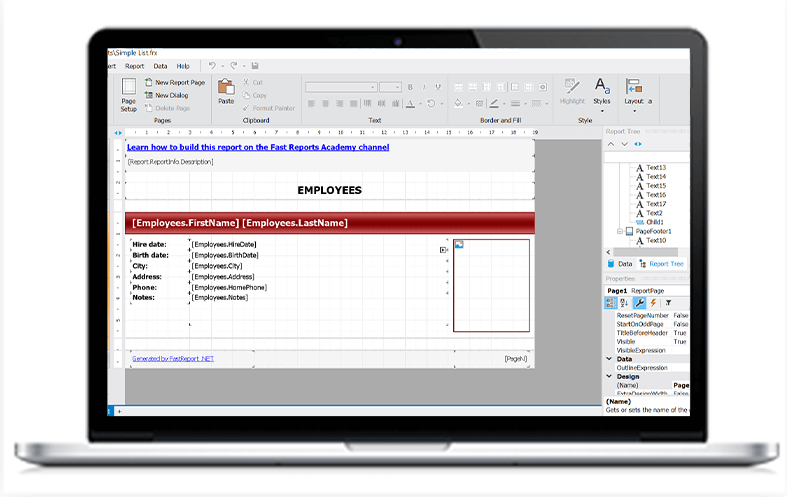Image resolution: width=787 pixels, height=497 pixels.
Task: Collapse the PageFooter1 tree node
Action: [x=620, y=231]
